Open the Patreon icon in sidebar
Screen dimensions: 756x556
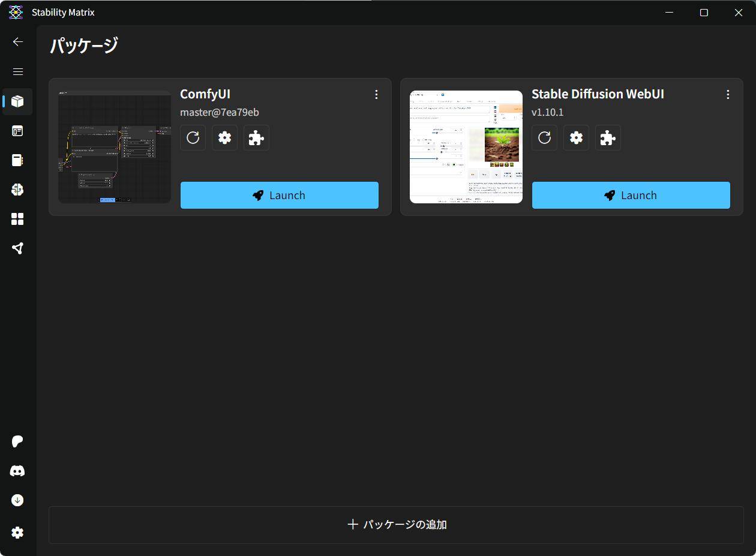tap(17, 441)
